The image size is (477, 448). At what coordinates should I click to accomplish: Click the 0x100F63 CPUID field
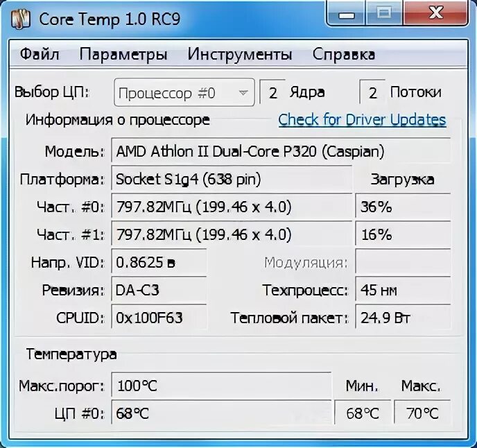[x=159, y=318]
